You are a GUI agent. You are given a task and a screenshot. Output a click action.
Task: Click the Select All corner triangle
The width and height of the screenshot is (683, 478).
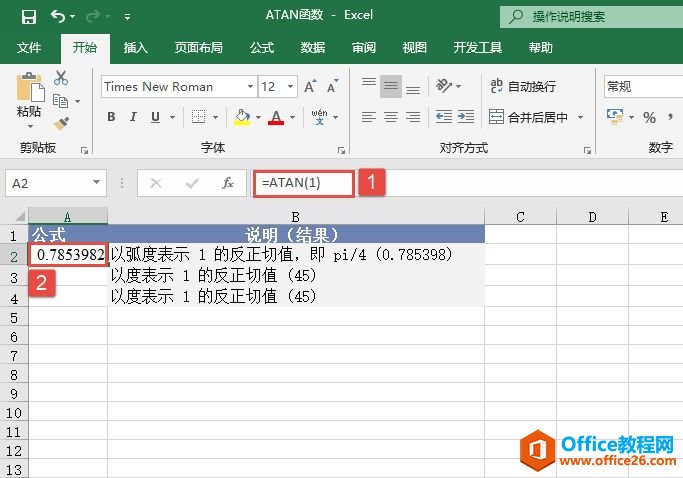pos(20,216)
